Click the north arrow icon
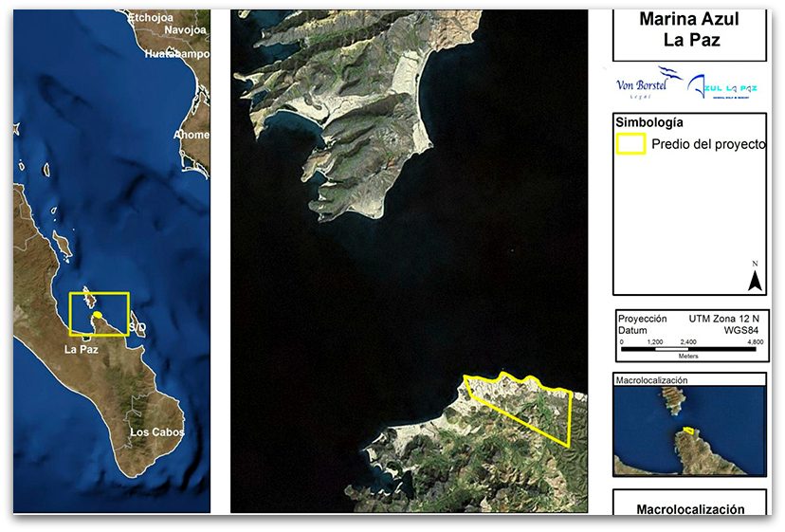The image size is (785, 532). [x=755, y=280]
